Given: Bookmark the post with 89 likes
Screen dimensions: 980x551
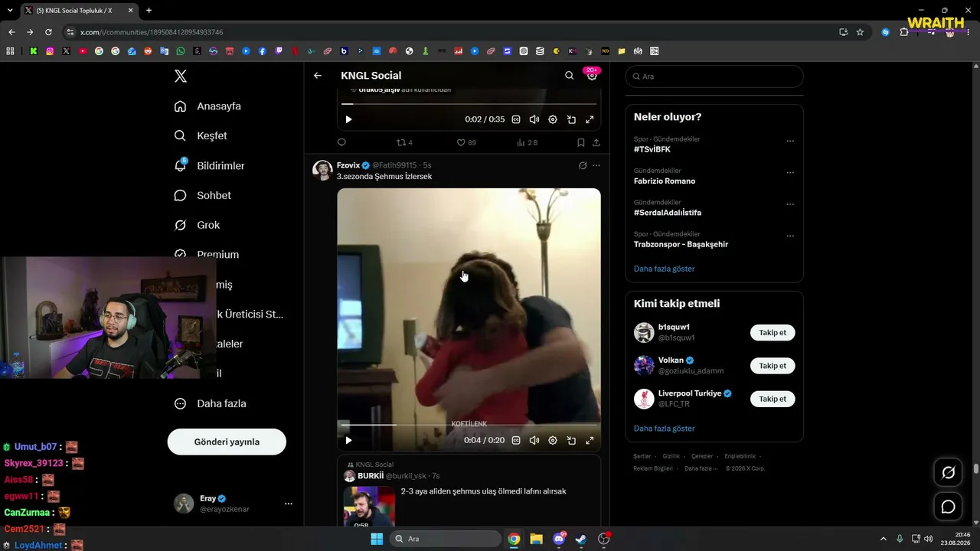Looking at the screenshot, I should coord(581,142).
